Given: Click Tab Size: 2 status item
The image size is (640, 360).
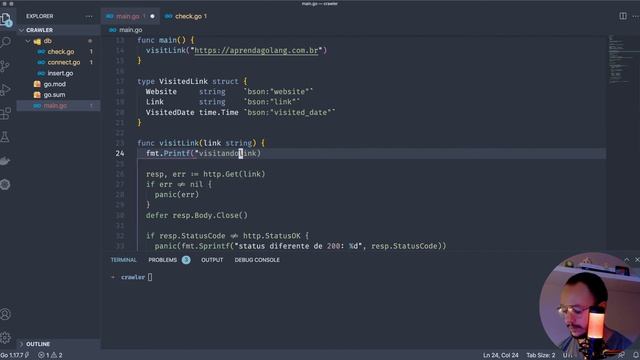Looking at the screenshot, I should [540, 355].
